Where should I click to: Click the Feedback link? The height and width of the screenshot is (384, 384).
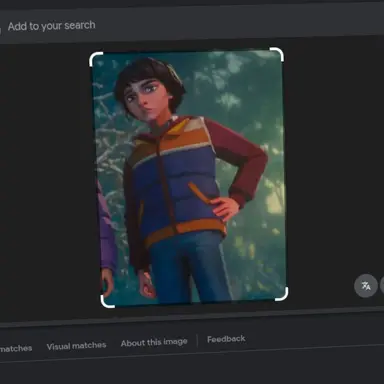coord(226,339)
